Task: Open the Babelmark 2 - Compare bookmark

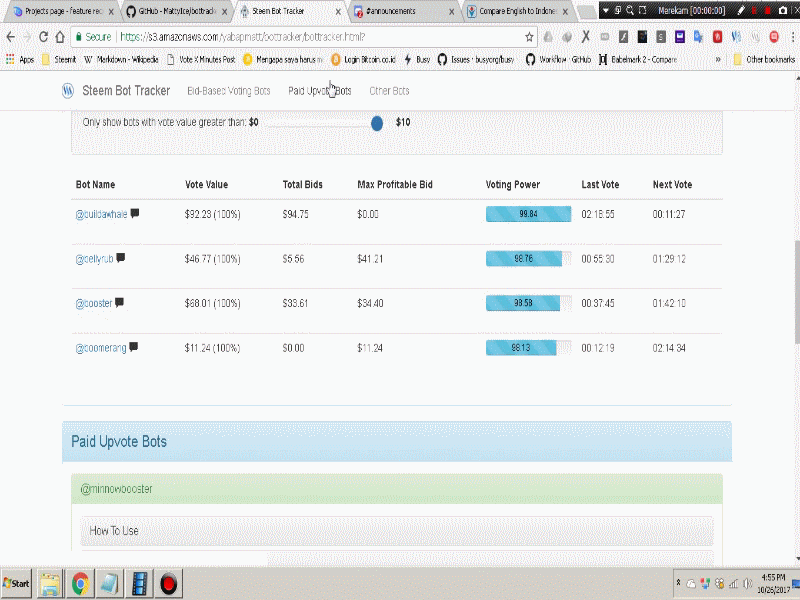Action: click(x=638, y=60)
